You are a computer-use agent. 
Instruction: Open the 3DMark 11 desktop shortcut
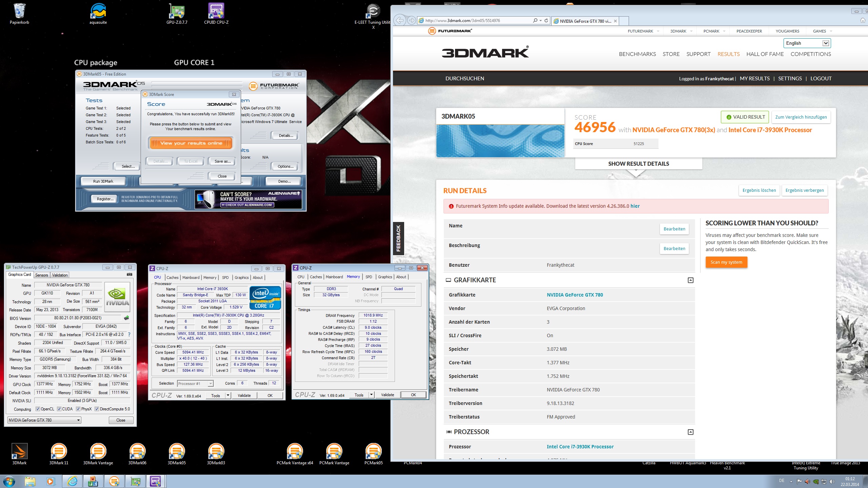(x=59, y=454)
